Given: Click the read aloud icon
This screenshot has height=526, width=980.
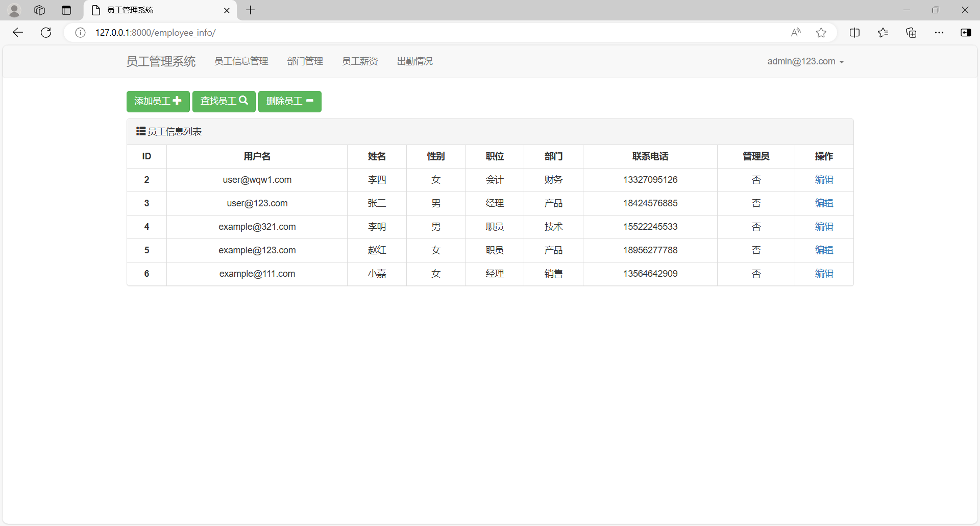Looking at the screenshot, I should click(796, 33).
